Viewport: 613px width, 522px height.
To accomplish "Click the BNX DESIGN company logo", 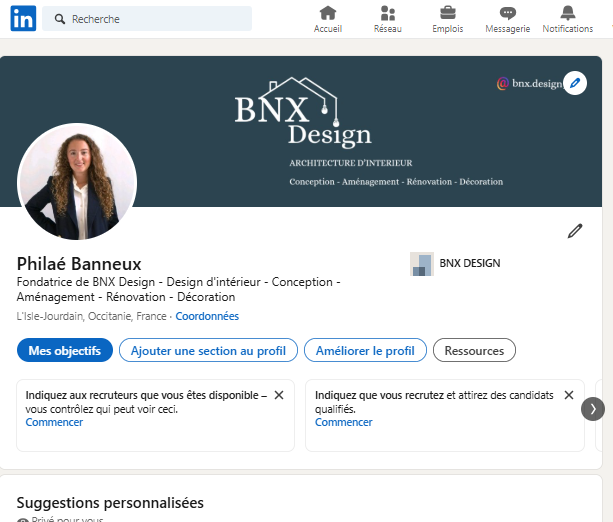I will (421, 264).
